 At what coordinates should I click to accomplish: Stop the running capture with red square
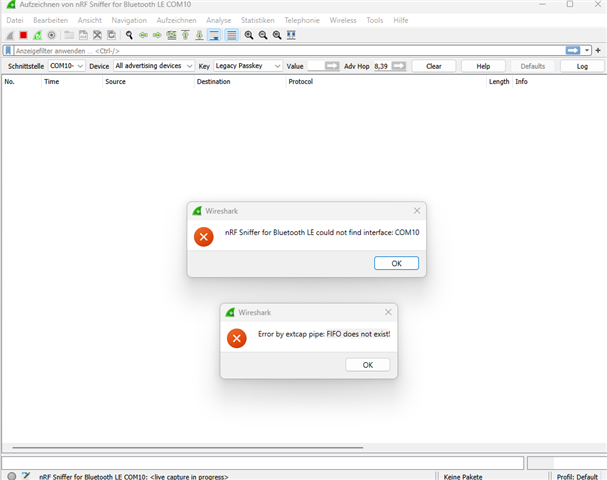coord(23,35)
